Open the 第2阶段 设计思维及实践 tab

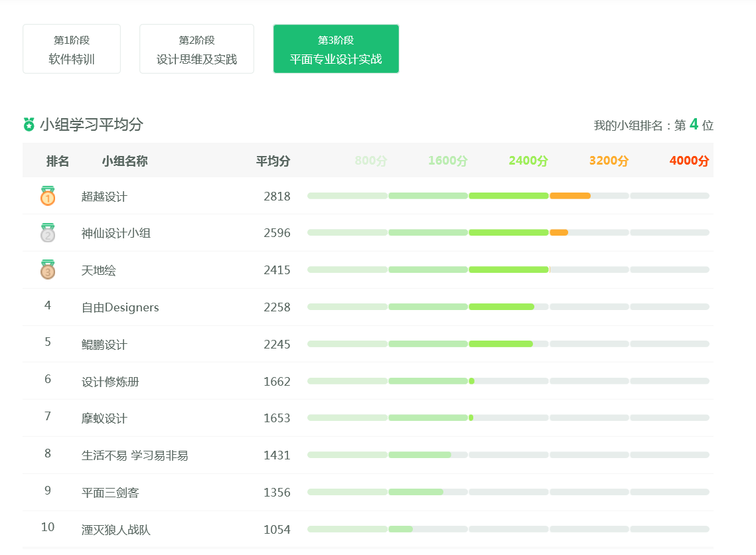pyautogui.click(x=196, y=49)
